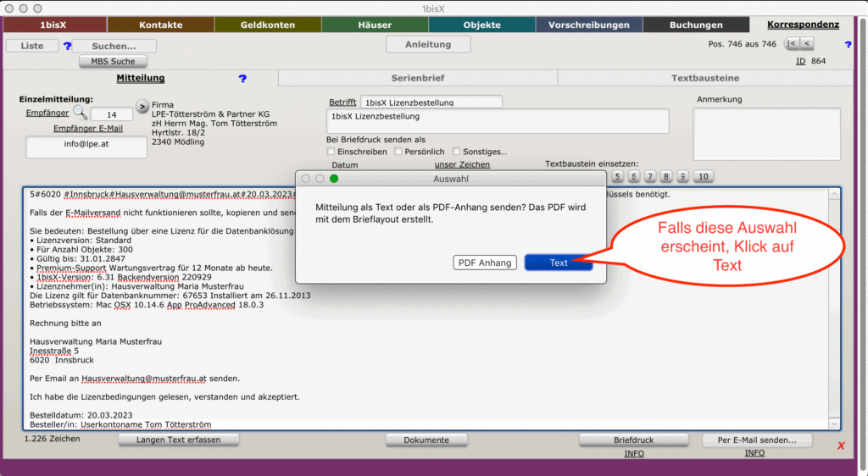Click the round arrow button beside Firma

click(x=142, y=108)
